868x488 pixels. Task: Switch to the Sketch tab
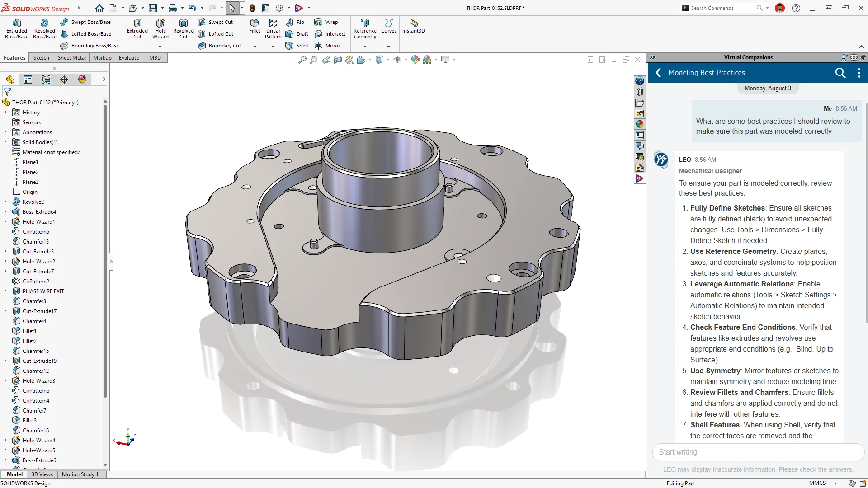[41, 58]
